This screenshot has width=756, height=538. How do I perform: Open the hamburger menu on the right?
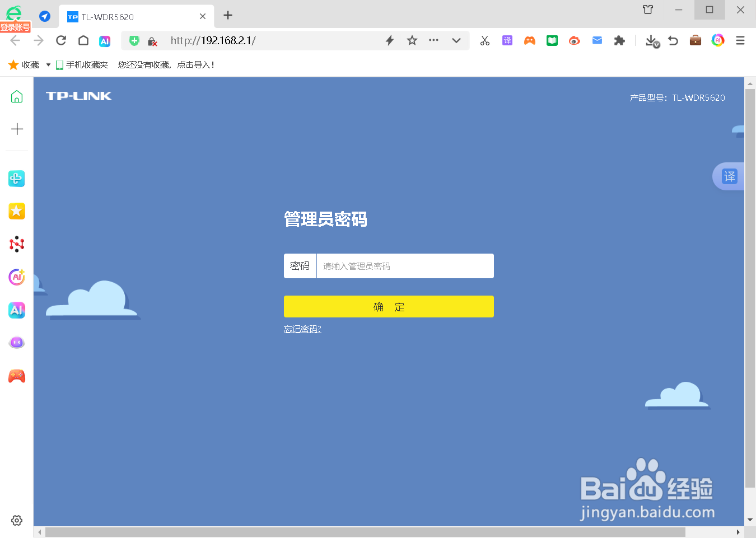click(x=740, y=40)
